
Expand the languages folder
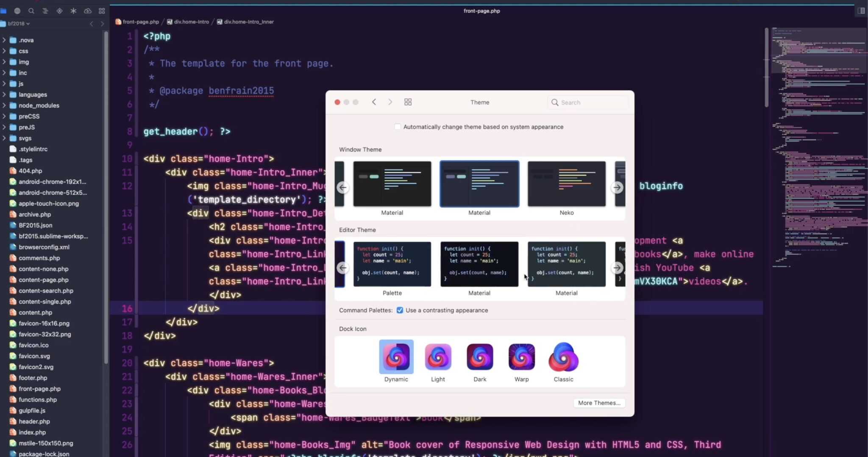click(x=33, y=94)
